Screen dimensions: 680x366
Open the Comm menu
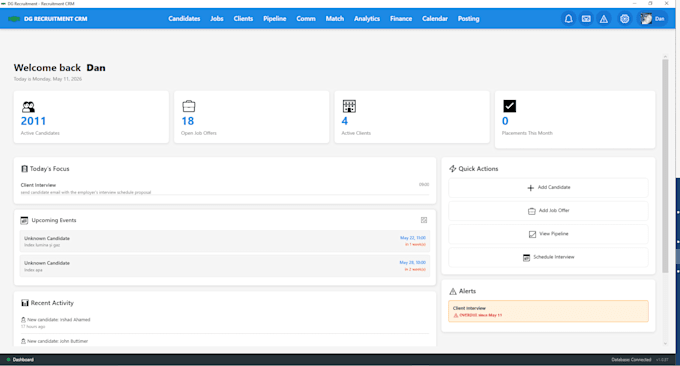[306, 19]
